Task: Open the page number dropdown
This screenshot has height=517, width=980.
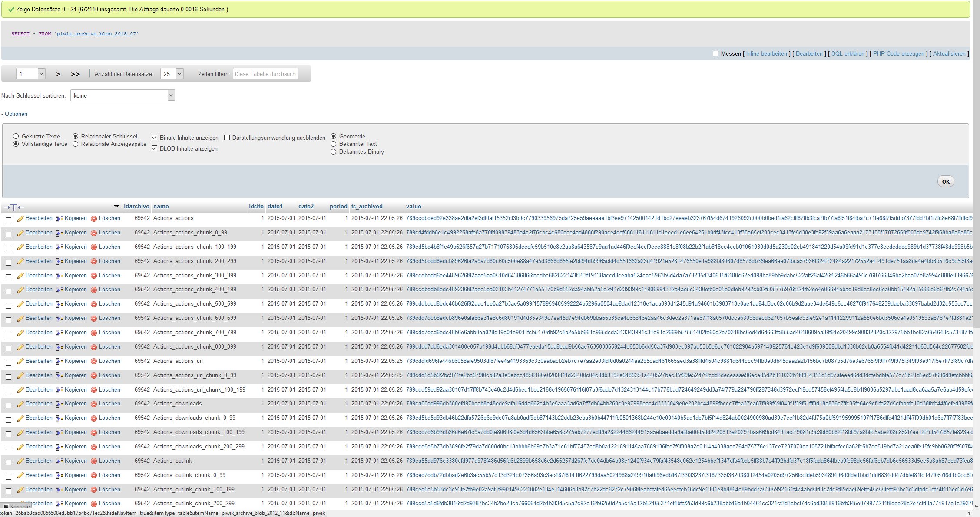Action: click(x=31, y=74)
